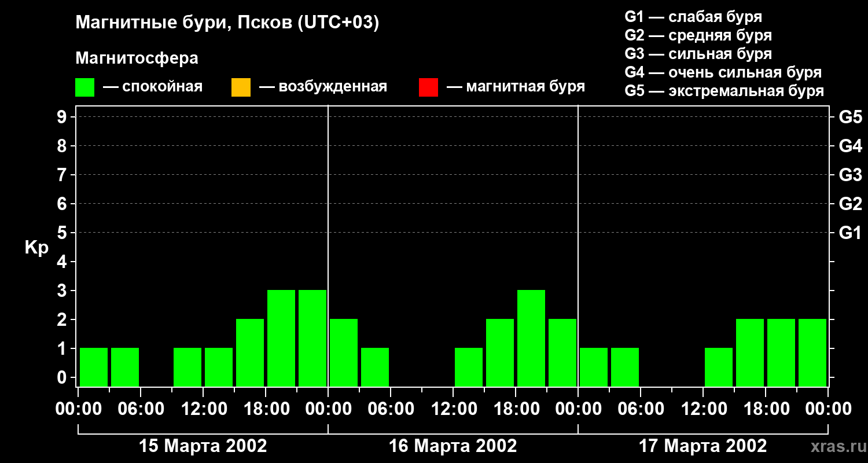Click the bar starting 18:00 on 16 Марта
The width and height of the screenshot is (868, 463).
tap(531, 338)
